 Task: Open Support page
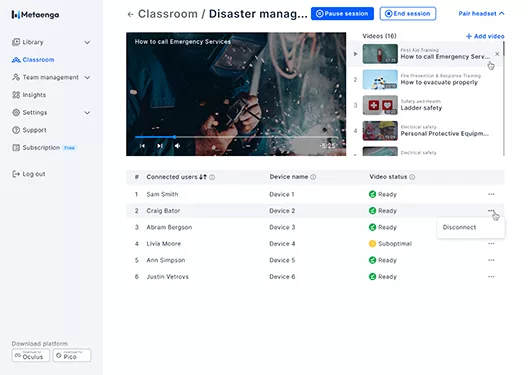[x=29, y=130]
